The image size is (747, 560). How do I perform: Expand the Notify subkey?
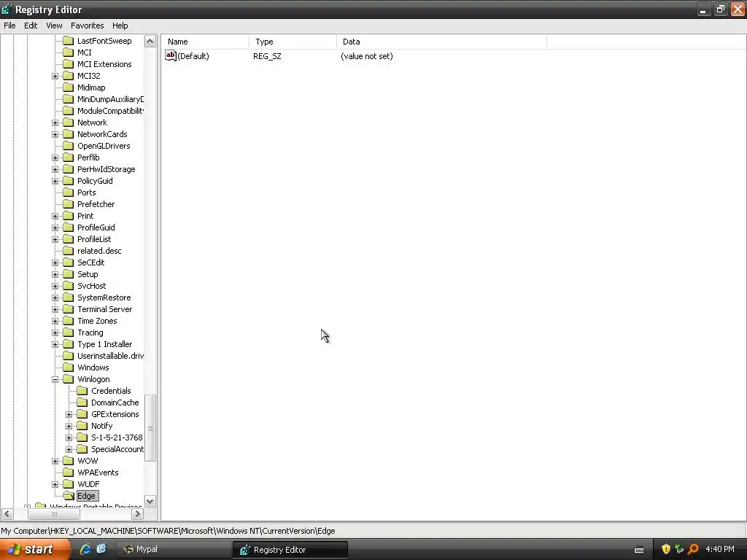tap(69, 426)
